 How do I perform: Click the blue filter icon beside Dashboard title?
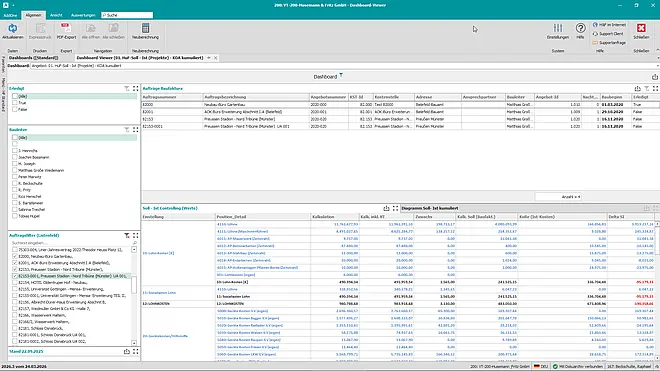[x=341, y=75]
